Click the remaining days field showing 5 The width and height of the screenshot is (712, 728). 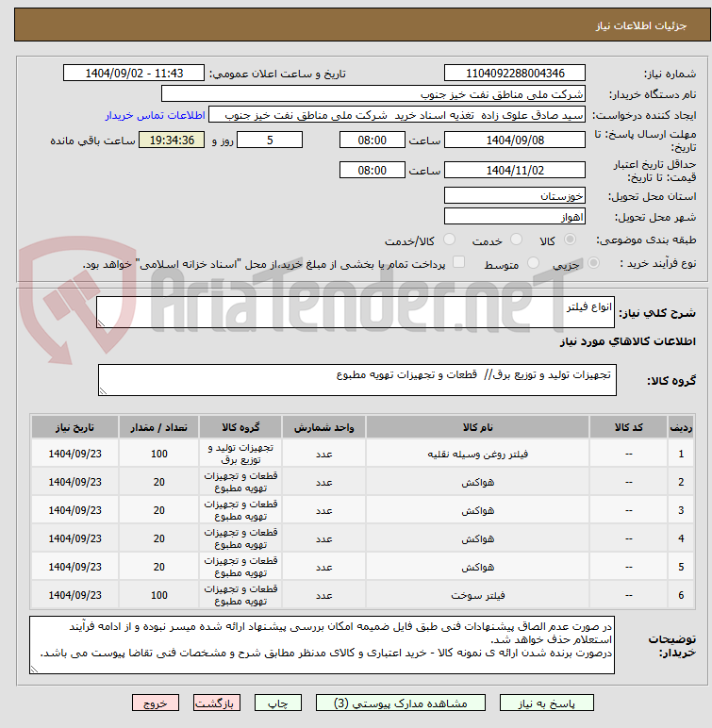pyautogui.click(x=270, y=140)
